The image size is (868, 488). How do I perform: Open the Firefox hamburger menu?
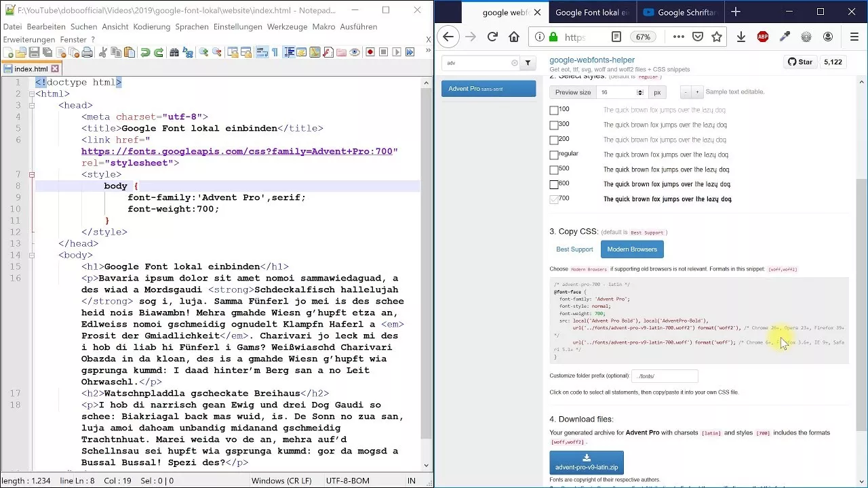point(852,37)
